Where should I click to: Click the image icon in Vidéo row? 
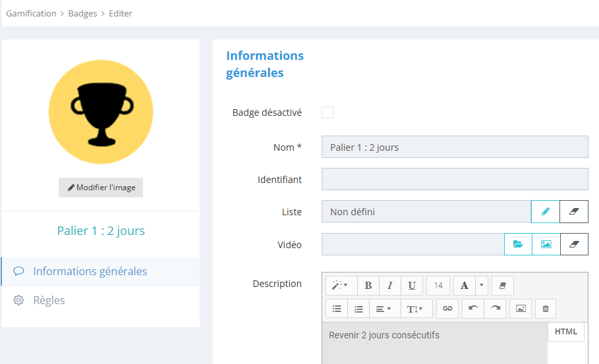click(546, 244)
